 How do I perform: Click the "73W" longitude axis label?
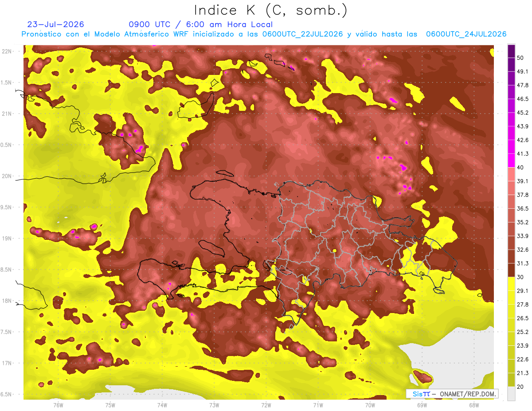coord(214,405)
